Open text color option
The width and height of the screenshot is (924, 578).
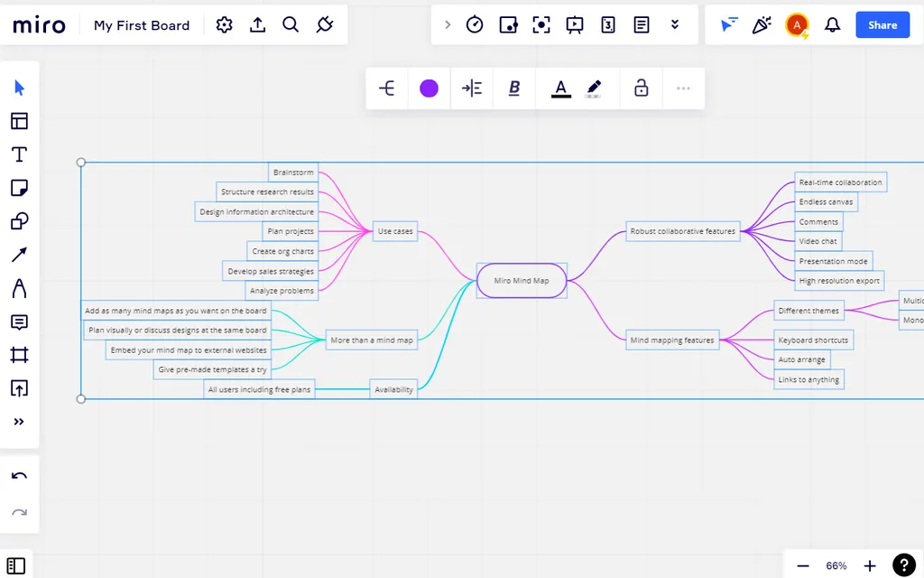tap(561, 89)
